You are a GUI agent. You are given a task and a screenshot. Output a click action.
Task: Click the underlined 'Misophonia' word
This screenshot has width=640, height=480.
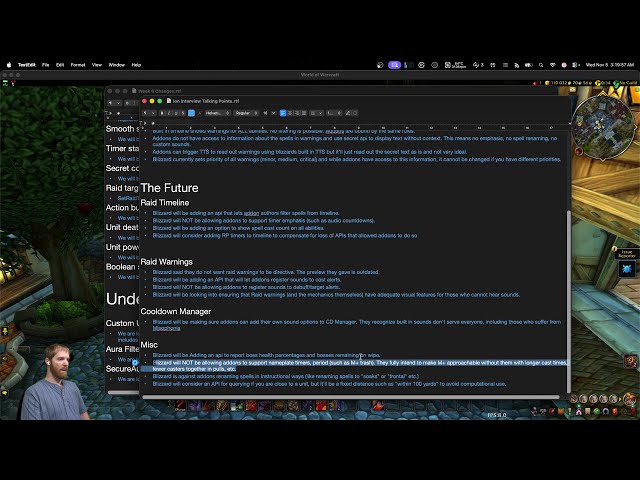[x=166, y=328]
